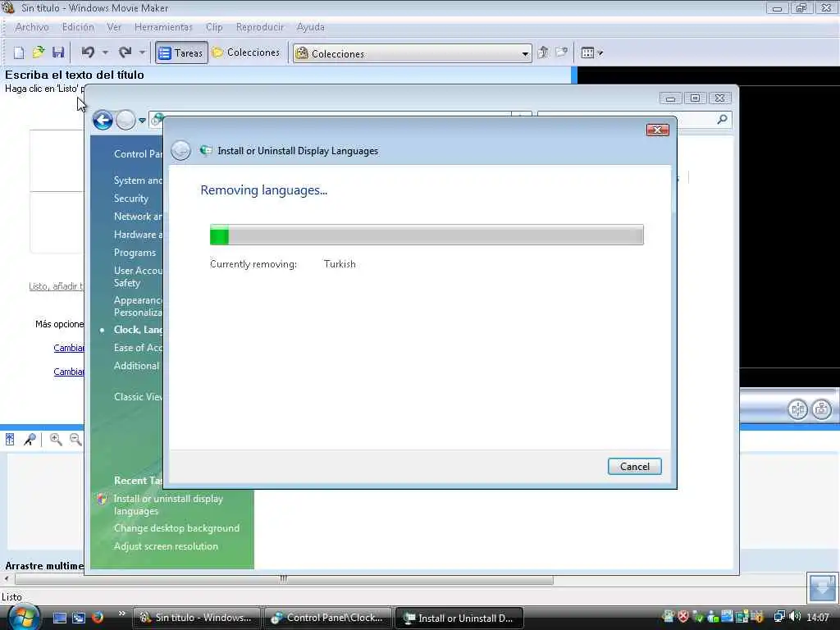The height and width of the screenshot is (630, 840).
Task: Switch to Sin título Movie Maker taskbar button
Action: point(195,618)
